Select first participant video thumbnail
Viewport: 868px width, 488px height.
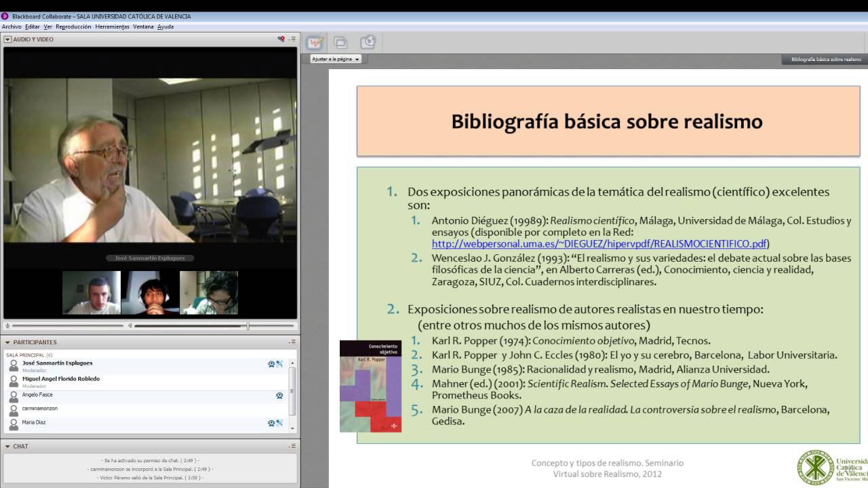tap(92, 293)
